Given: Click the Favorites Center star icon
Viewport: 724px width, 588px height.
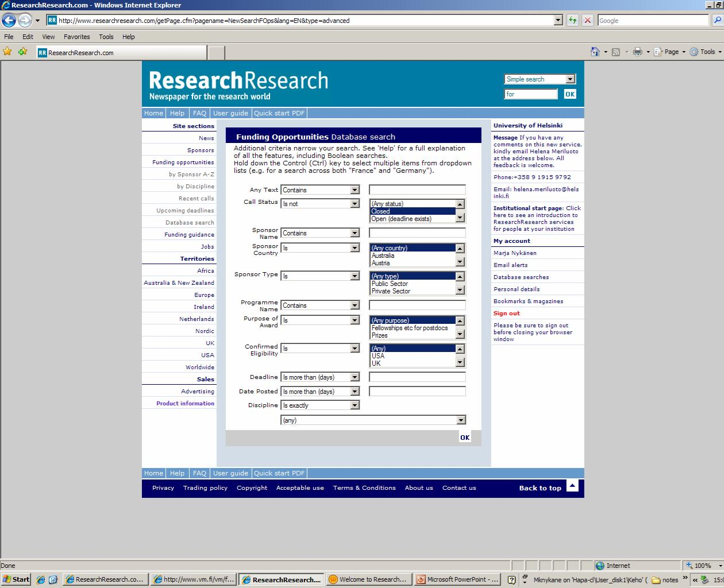Looking at the screenshot, I should click(x=7, y=52).
